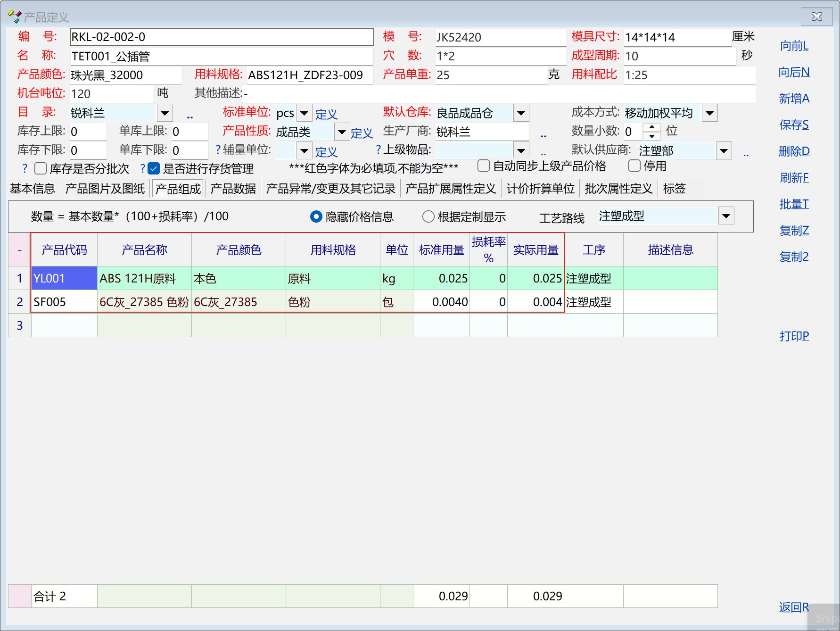Toggle the 停用 checkbox
840x631 pixels.
[x=634, y=166]
